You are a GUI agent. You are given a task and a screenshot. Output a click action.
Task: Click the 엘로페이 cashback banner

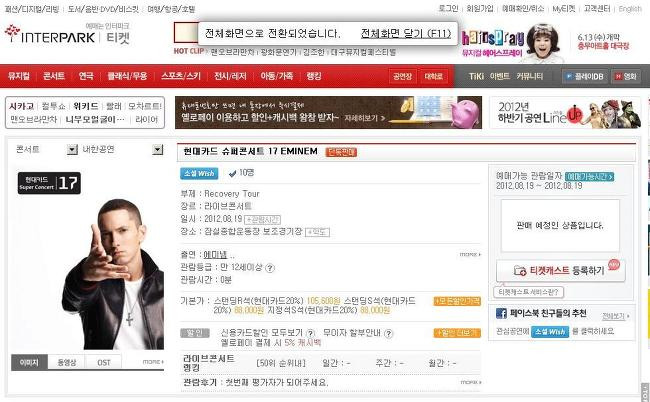tap(328, 112)
